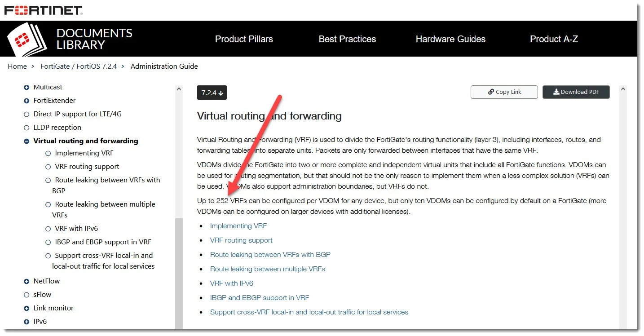The image size is (644, 336).
Task: Click the Copy Link button
Action: click(x=504, y=92)
